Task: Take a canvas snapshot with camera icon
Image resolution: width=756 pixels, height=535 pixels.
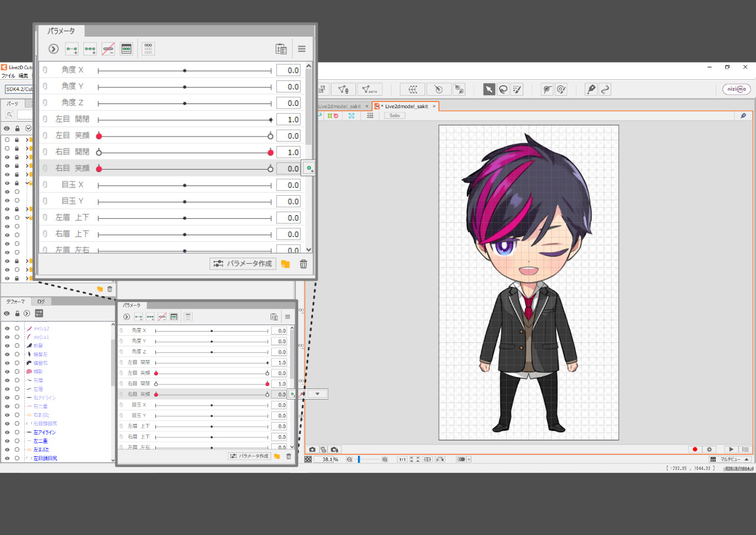Action: [312, 449]
